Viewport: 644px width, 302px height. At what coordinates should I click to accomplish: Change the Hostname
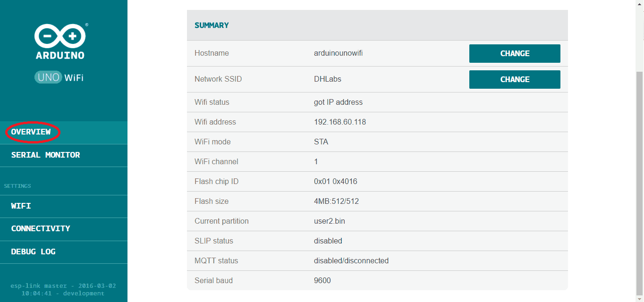point(514,53)
